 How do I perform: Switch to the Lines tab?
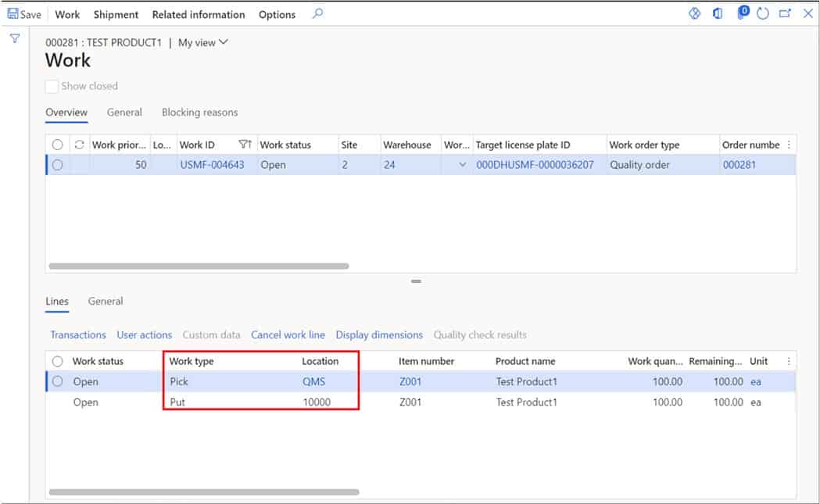57,302
